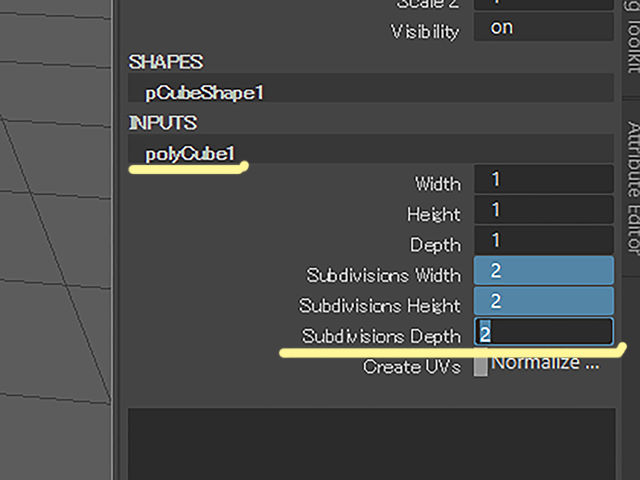Click the Subdivisions Depth input field
Viewport: 640px width, 480px height.
[x=544, y=332]
